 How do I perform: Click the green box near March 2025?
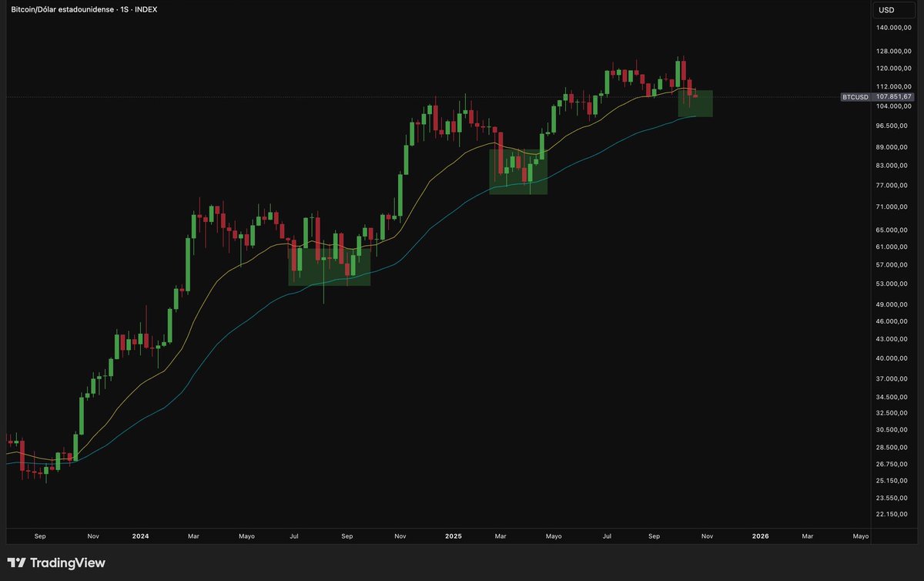point(518,171)
